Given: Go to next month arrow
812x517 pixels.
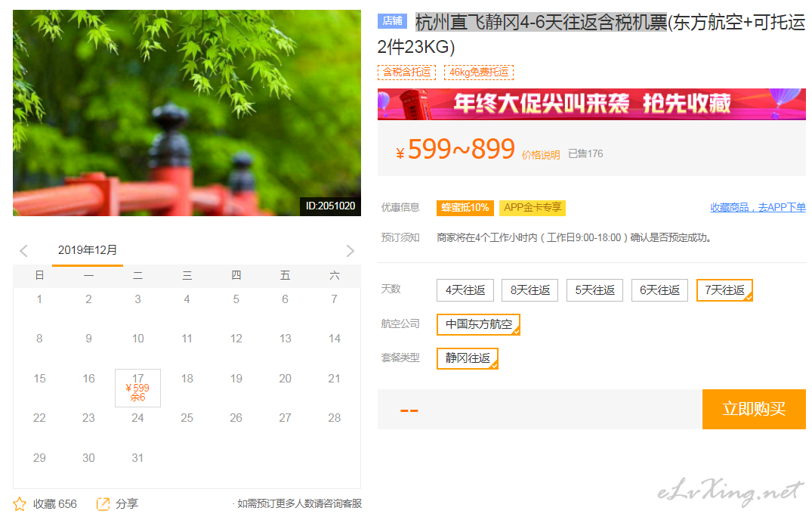Looking at the screenshot, I should (350, 251).
